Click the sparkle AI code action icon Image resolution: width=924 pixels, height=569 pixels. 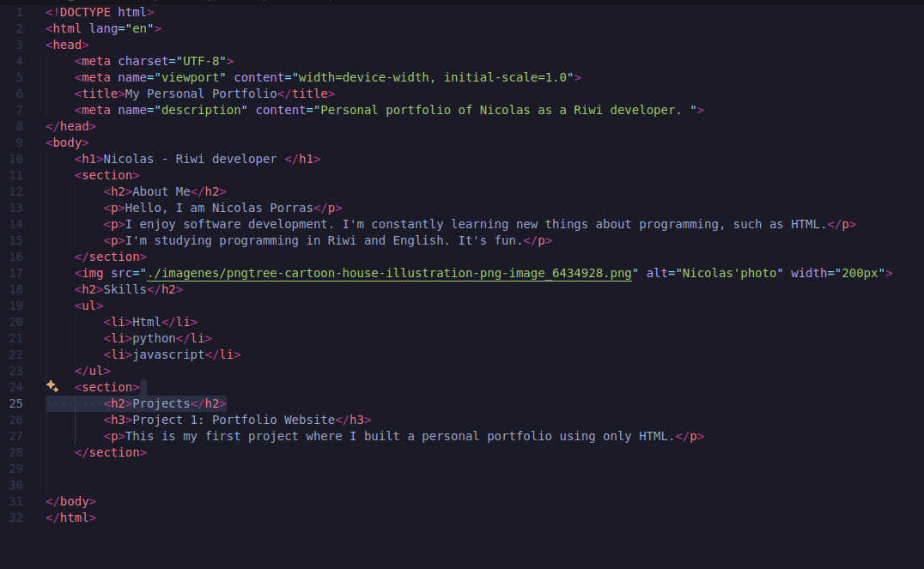[x=52, y=386]
